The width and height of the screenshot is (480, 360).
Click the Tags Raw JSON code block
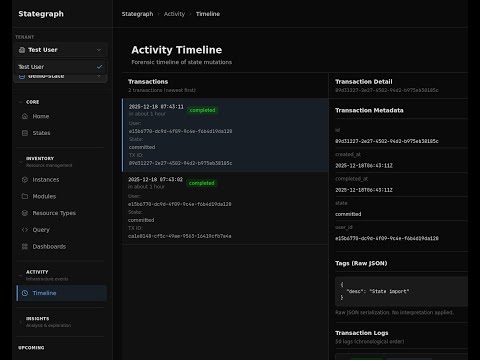401,291
